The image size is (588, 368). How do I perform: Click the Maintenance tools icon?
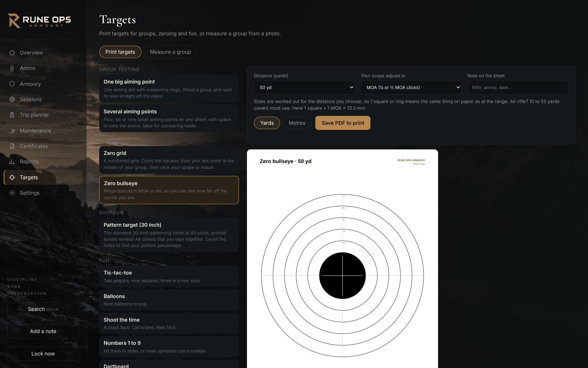12,131
